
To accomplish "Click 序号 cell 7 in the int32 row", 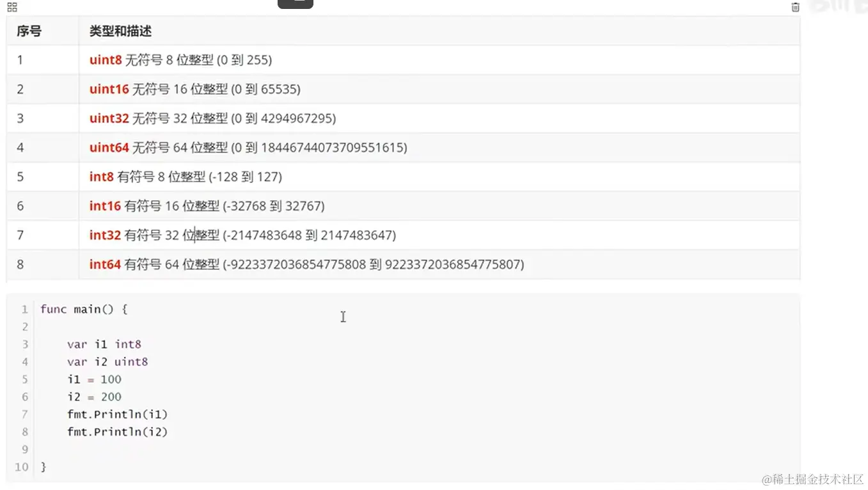I will (43, 235).
